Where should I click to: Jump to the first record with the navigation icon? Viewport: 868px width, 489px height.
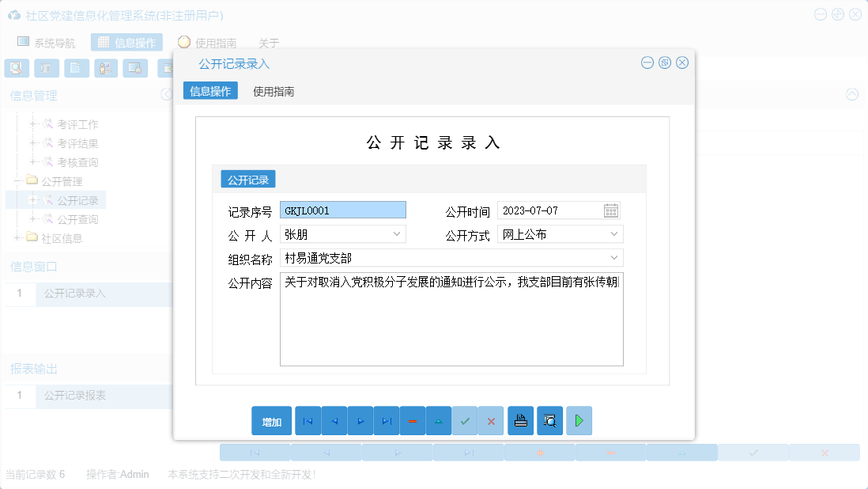click(308, 420)
